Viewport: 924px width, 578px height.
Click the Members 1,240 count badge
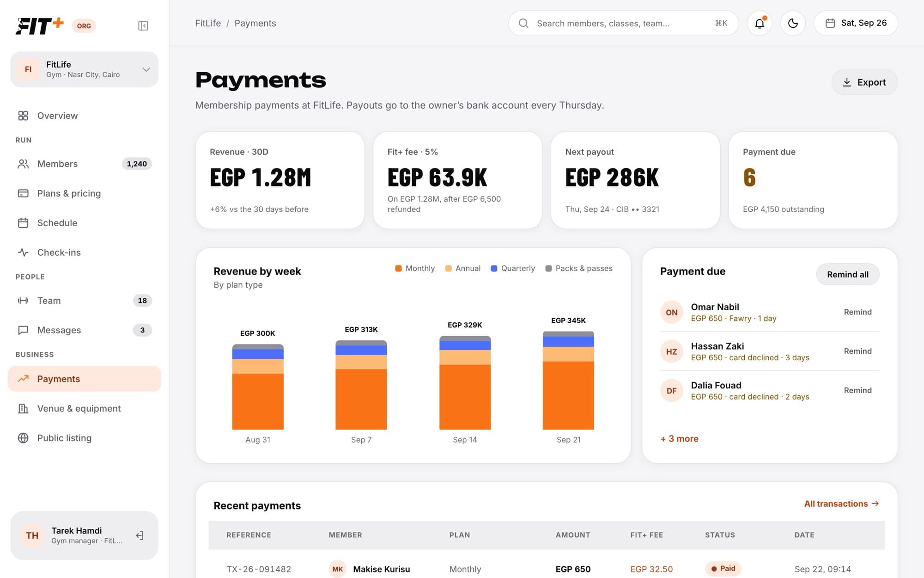coord(137,164)
